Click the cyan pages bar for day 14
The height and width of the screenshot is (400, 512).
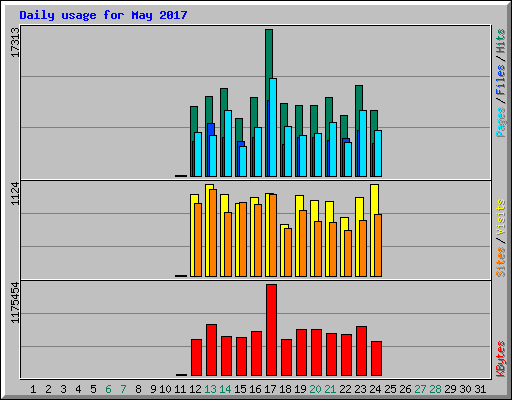point(228,143)
